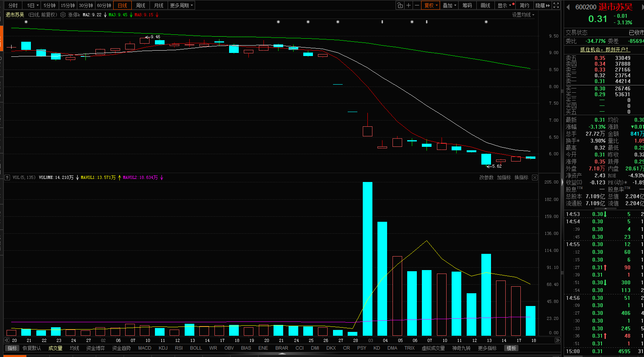Image resolution: width=644 pixels, height=357 pixels.
Task: Select the BIAS indicator tab
Action: tap(246, 348)
